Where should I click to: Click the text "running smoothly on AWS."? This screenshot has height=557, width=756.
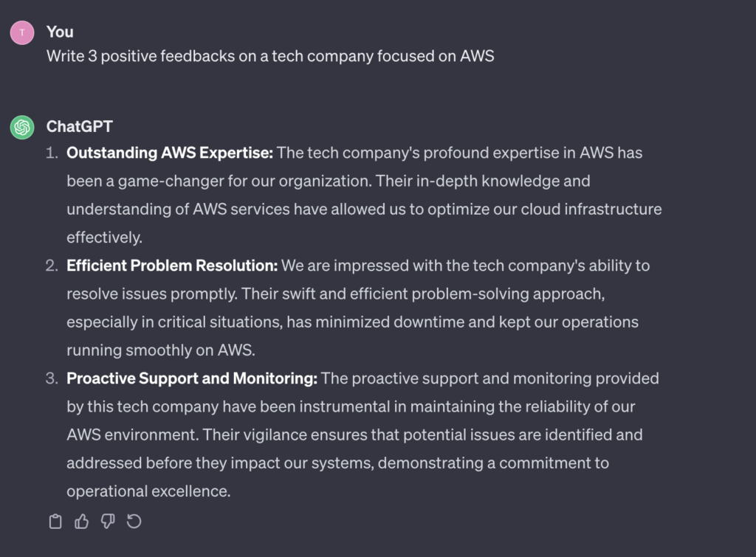(x=160, y=350)
